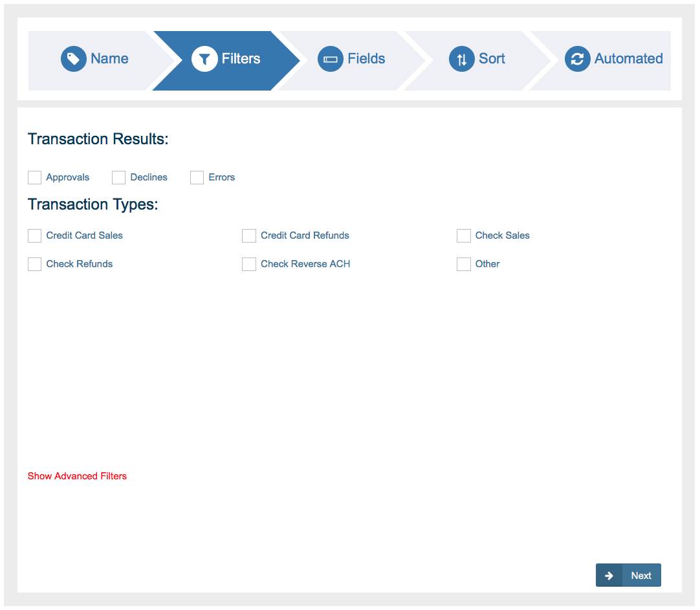Enable the Check Refunds filter

pyautogui.click(x=34, y=264)
